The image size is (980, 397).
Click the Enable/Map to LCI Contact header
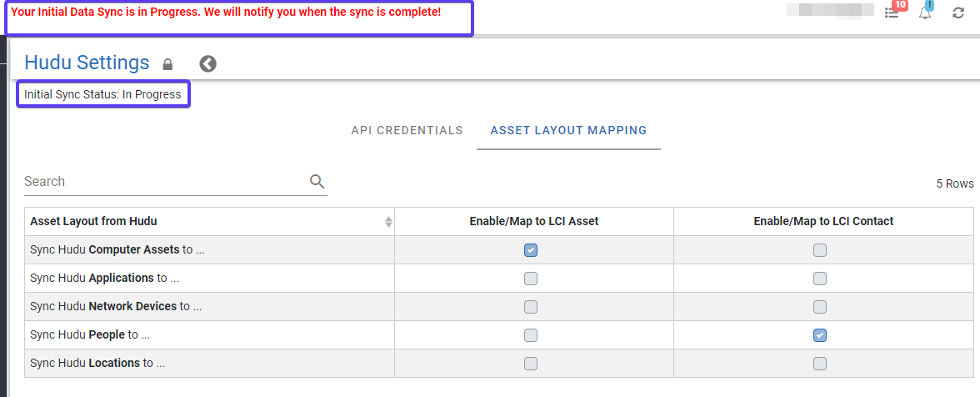tap(823, 222)
